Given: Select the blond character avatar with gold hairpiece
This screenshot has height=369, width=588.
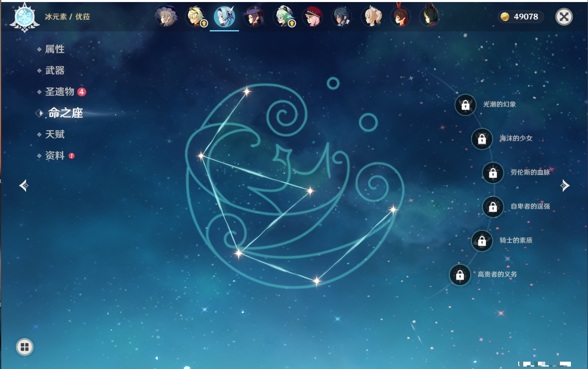Looking at the screenshot, I should click(x=196, y=17).
